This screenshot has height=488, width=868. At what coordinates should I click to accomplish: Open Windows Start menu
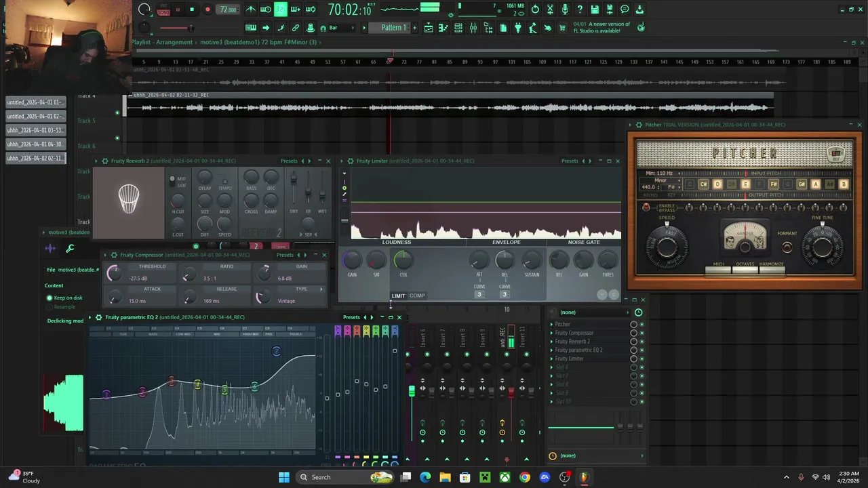tap(284, 477)
